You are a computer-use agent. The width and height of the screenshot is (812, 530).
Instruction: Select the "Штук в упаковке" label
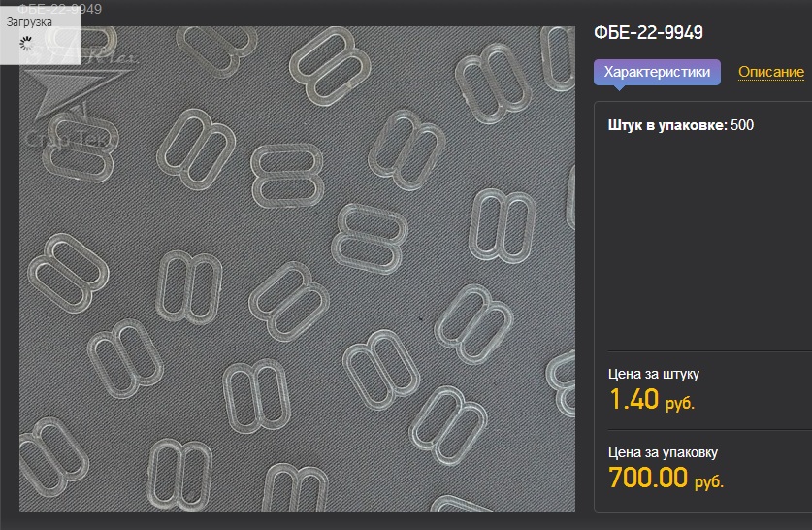[666, 125]
